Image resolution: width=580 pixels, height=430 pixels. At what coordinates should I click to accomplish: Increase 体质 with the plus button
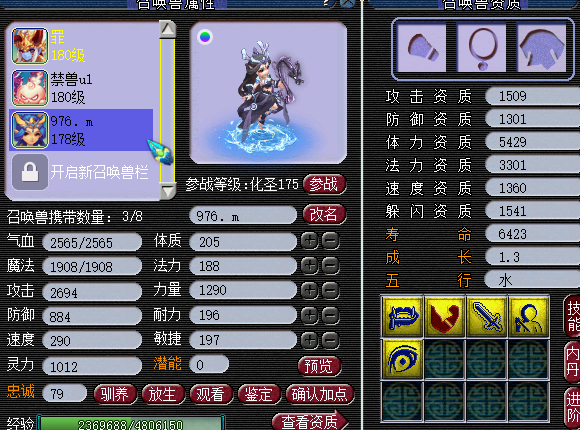pyautogui.click(x=310, y=241)
